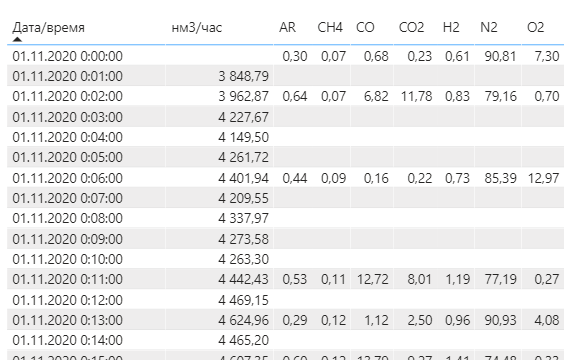
Task: Click the flow value 3 848,79
Action: 243,76
